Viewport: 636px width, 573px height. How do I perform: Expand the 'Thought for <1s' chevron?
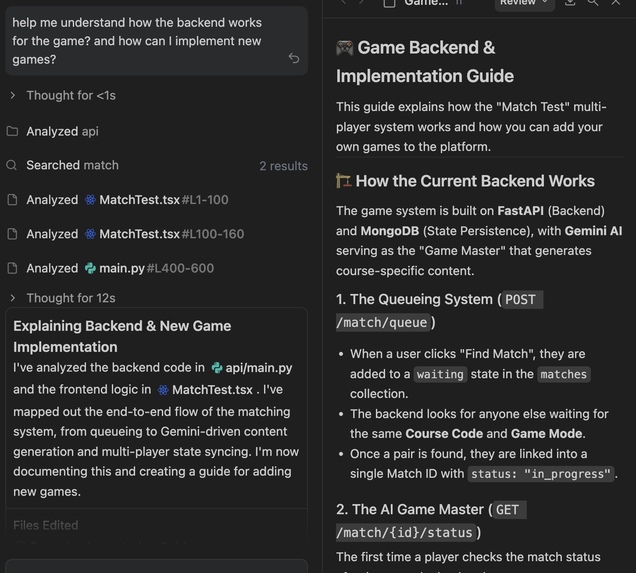pos(13,95)
